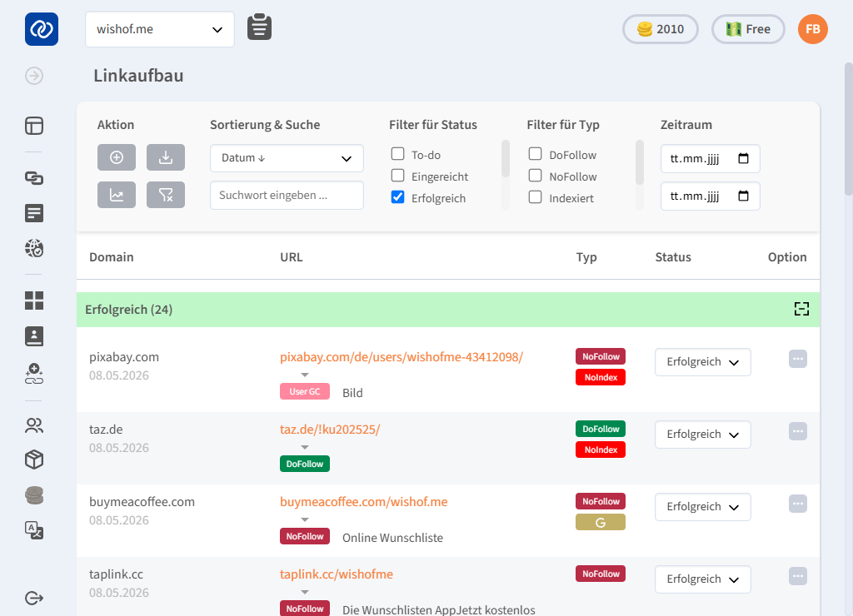Viewport: 853px width, 616px height.
Task: Open the taz.de/!ku202525/ link
Action: click(330, 429)
